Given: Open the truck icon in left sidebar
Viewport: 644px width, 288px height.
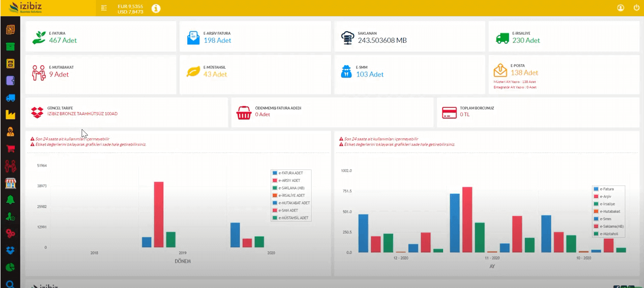Looking at the screenshot, I should pyautogui.click(x=10, y=98).
